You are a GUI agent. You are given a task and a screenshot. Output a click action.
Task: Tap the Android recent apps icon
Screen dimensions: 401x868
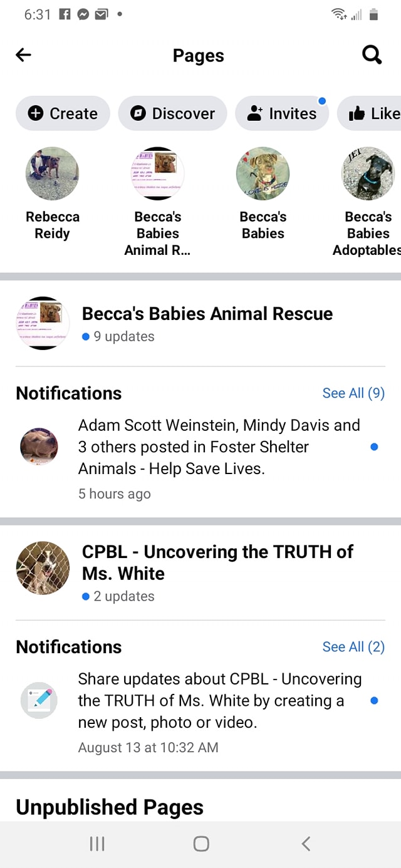tap(97, 844)
